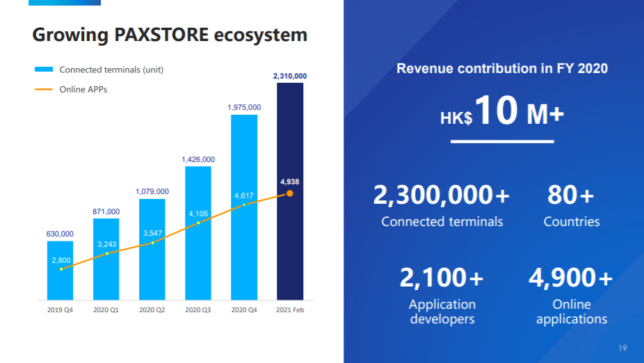The width and height of the screenshot is (644, 363).
Task: Click the '80+' statistic
Action: (x=571, y=195)
